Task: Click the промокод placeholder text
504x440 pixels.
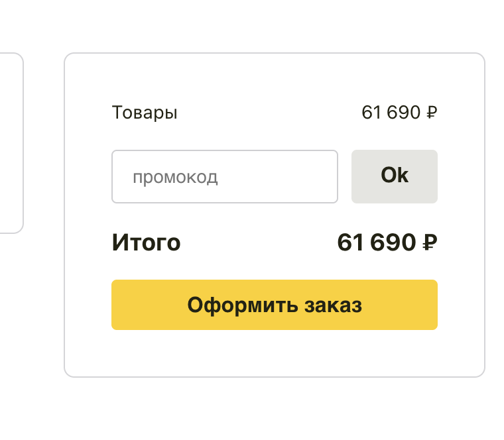Action: [x=175, y=178]
